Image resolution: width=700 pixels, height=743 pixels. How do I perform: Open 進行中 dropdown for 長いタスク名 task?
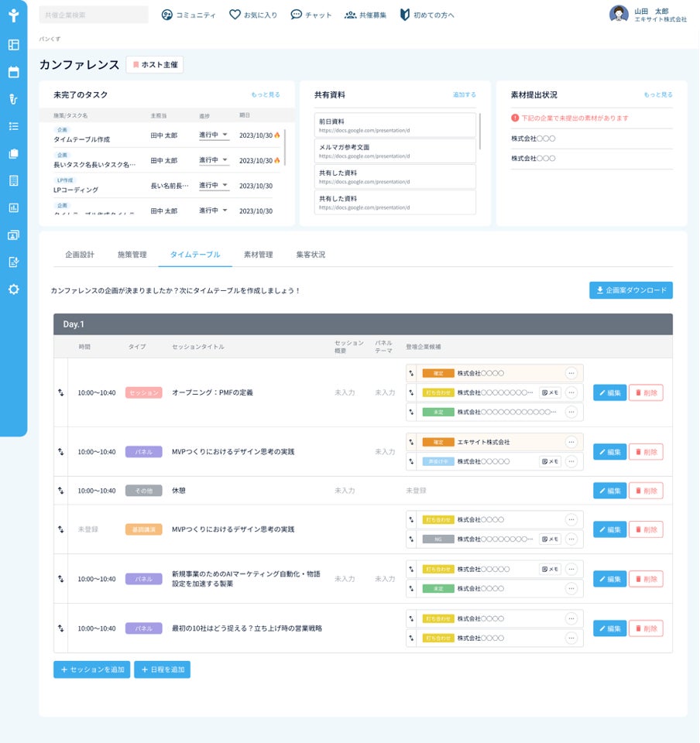click(x=213, y=160)
